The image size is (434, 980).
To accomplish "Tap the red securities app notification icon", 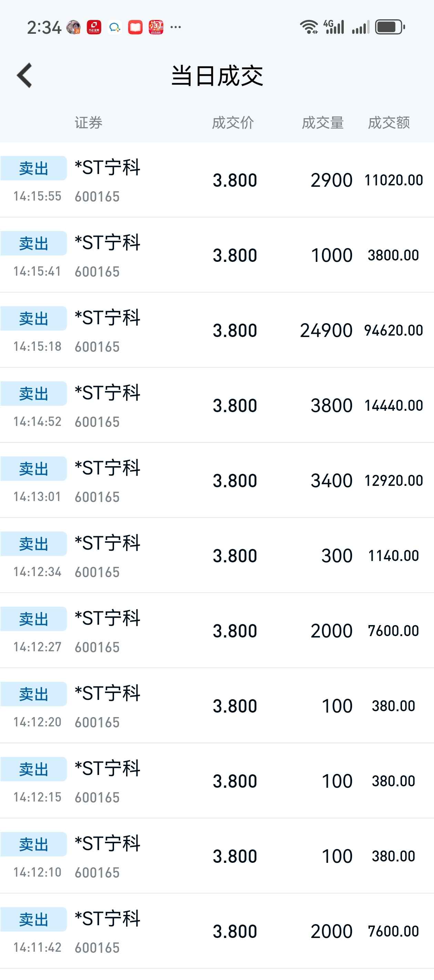I will tap(94, 27).
